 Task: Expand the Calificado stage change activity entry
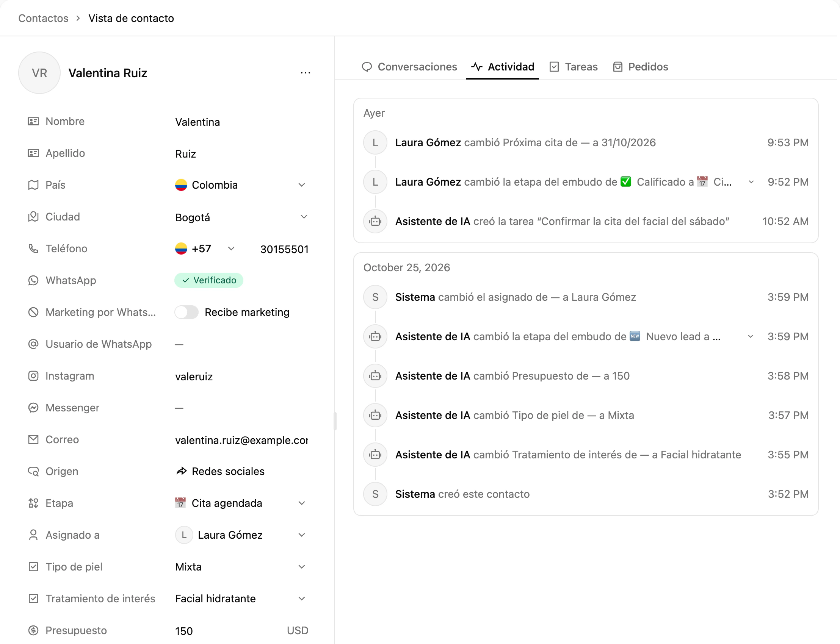tap(751, 182)
